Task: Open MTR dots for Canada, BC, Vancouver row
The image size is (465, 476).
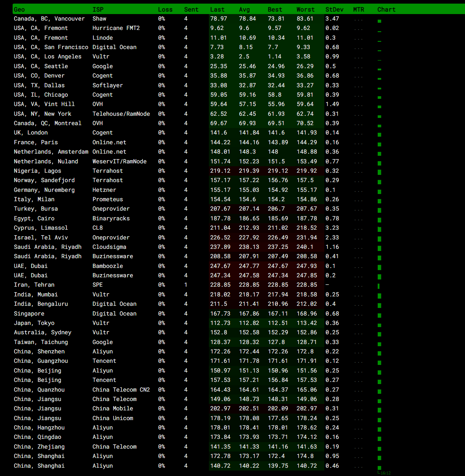Action: point(359,20)
